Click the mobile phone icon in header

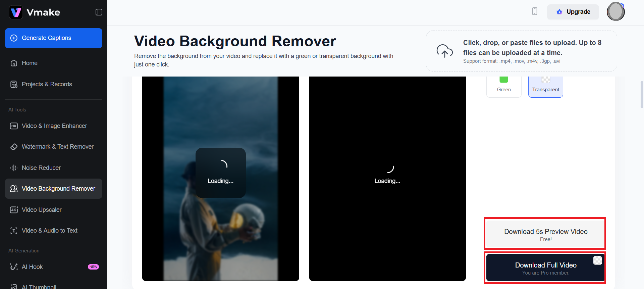point(535,11)
